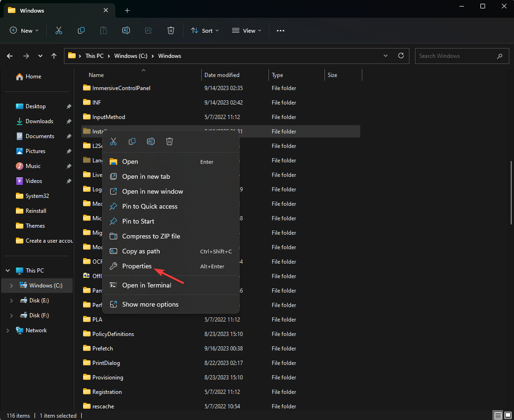Click the Cut icon in the toolbar

pos(59,30)
